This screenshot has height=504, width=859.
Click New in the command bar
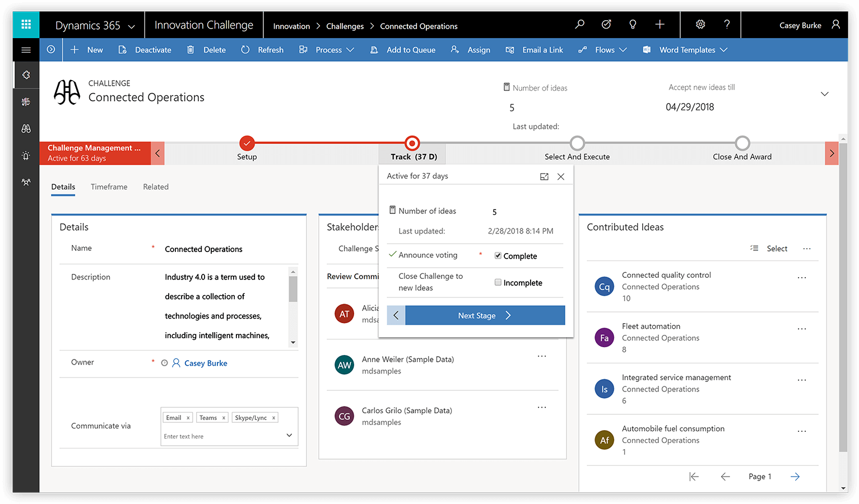[87, 50]
